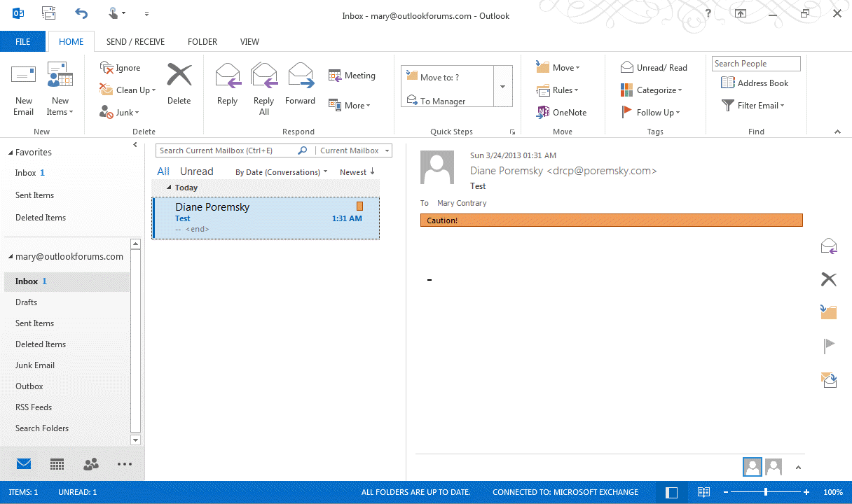
Task: Open the By Date (Conversations) arrangement dropdown
Action: pyautogui.click(x=282, y=172)
